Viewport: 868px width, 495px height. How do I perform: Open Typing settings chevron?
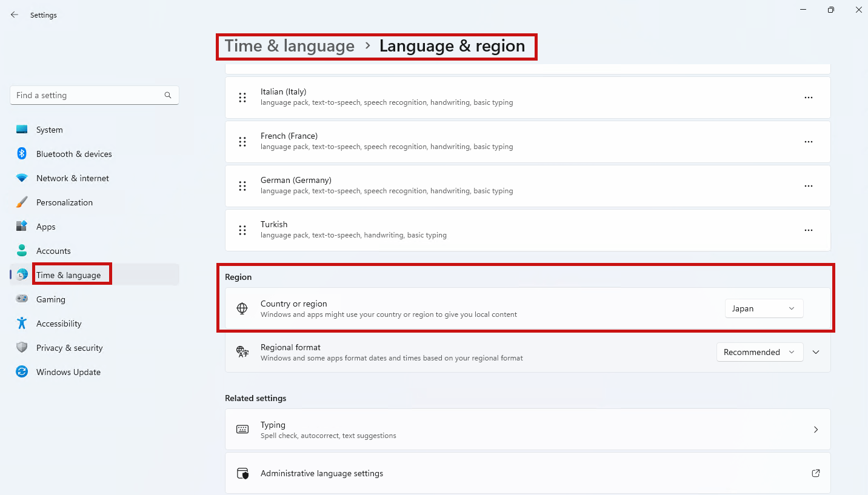[x=816, y=430]
